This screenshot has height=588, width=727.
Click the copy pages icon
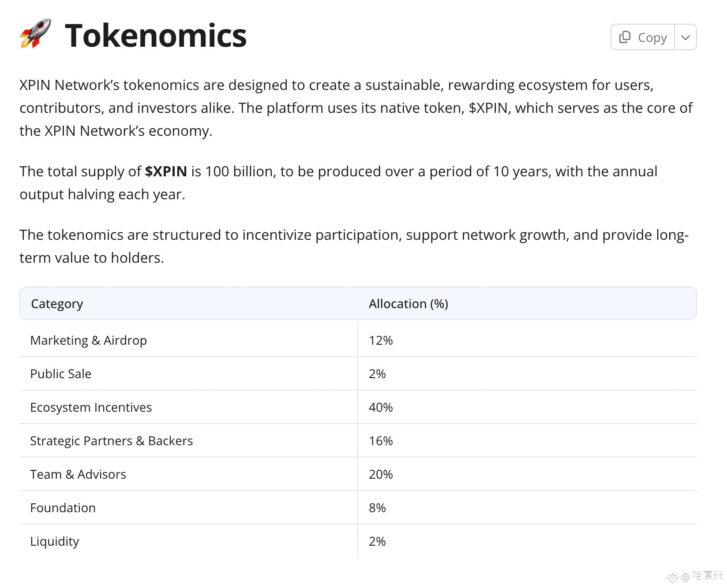pos(625,37)
